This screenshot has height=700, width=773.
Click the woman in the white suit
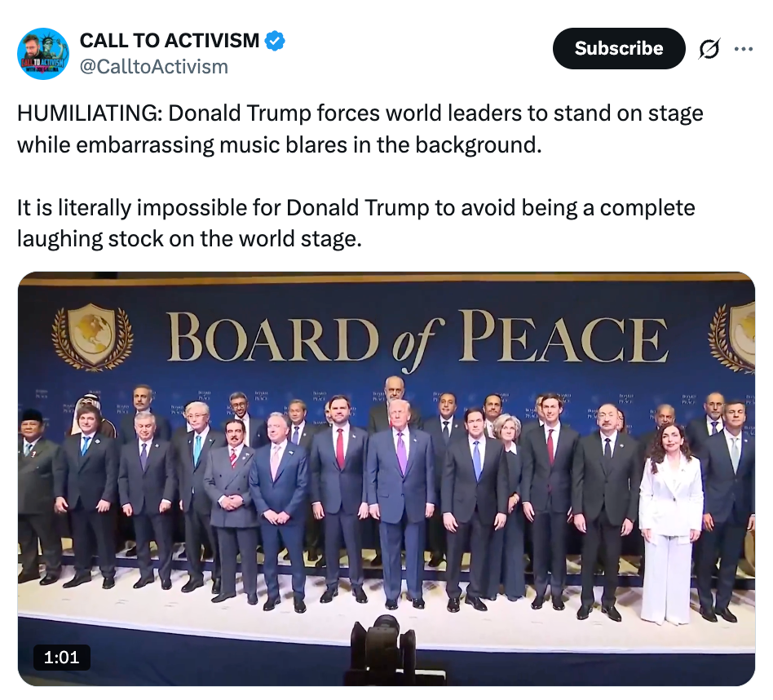pyautogui.click(x=670, y=522)
